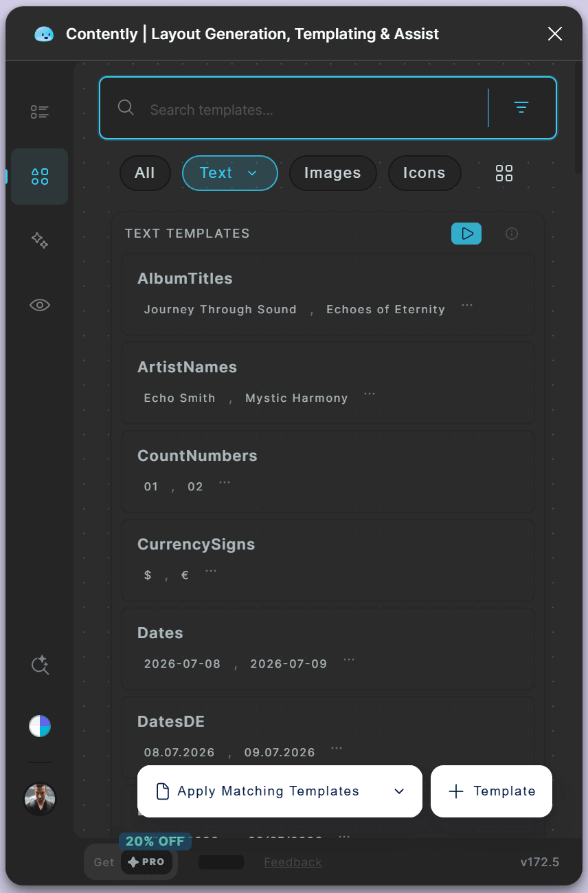Image resolution: width=588 pixels, height=893 pixels.
Task: Click 'Echo Smith' sample value
Action: tap(179, 398)
